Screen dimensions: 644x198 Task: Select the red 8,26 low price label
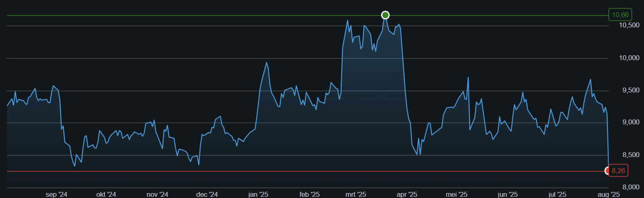(x=618, y=171)
